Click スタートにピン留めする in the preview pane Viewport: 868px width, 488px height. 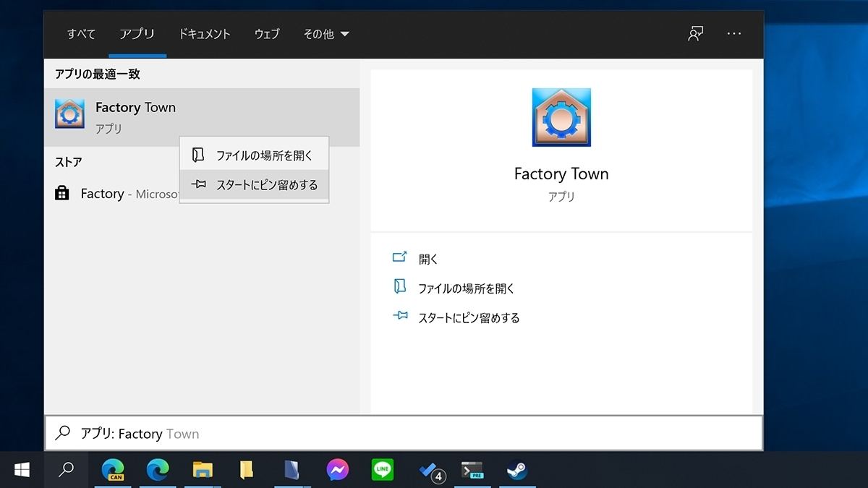469,318
